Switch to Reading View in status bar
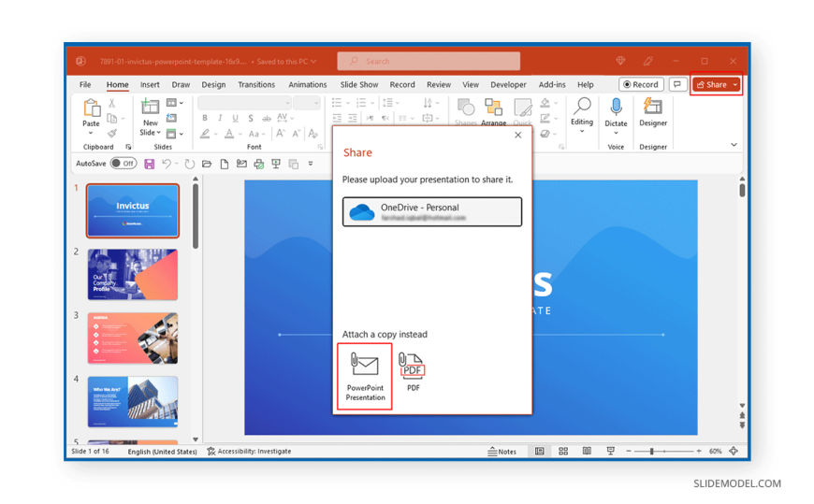This screenshot has height=504, width=814. point(587,451)
